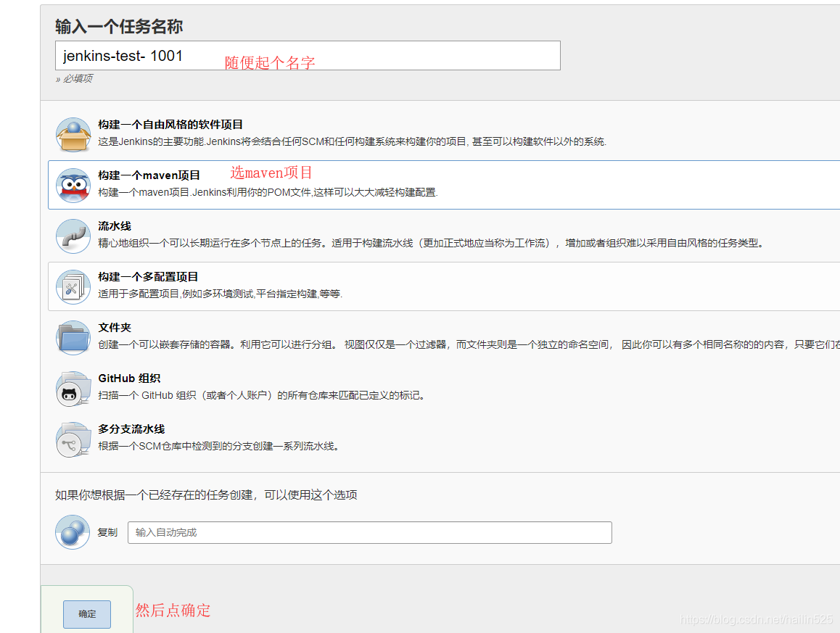The image size is (840, 633).
Task: Click the folder description text
Action: pos(469,345)
